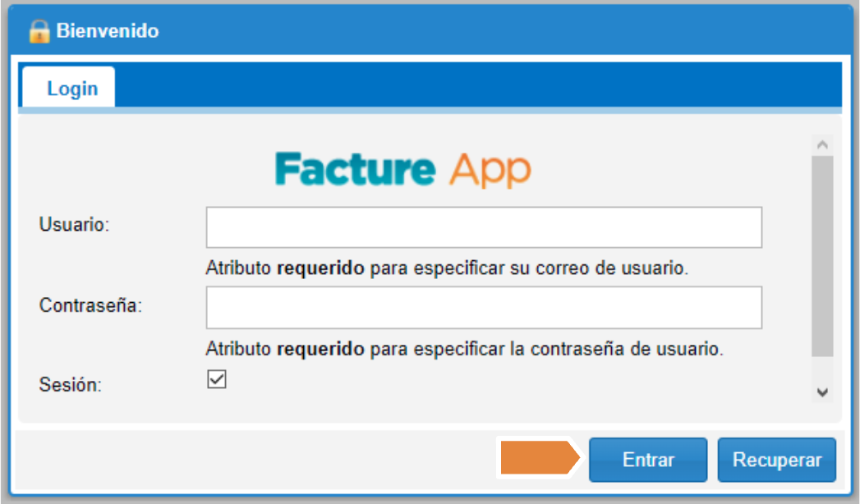Switch to the Login tab
This screenshot has width=860, height=504.
point(71,88)
